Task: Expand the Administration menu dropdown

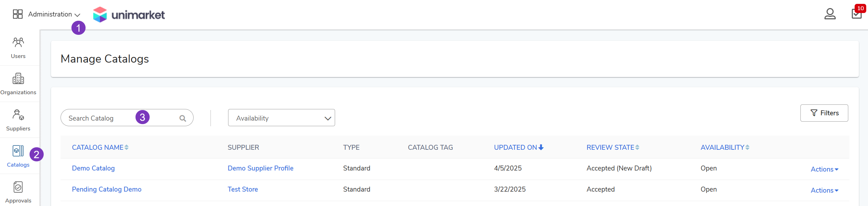Action: pos(54,14)
